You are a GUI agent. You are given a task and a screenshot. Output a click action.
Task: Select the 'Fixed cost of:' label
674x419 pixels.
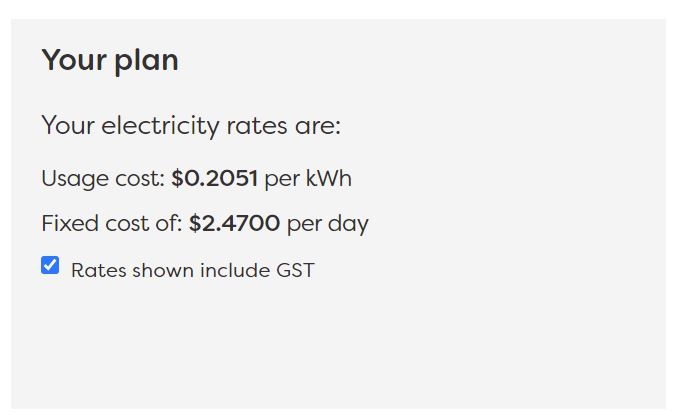(112, 223)
